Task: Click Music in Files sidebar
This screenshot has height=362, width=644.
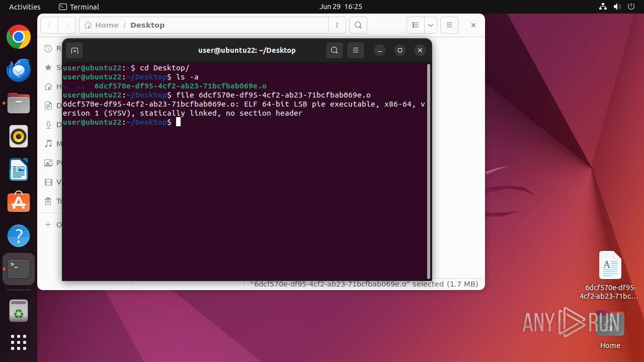Action: pos(52,144)
